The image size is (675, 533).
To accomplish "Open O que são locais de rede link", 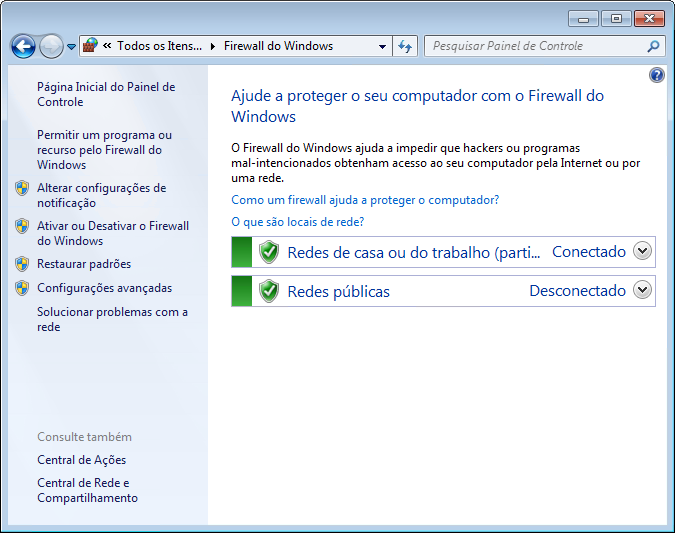I will (297, 222).
